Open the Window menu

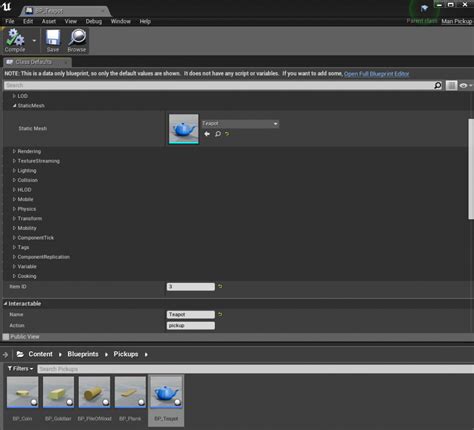(x=121, y=21)
